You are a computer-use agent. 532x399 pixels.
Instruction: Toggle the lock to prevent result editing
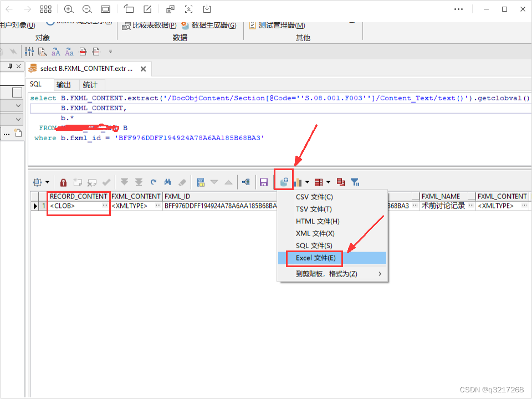(x=63, y=182)
